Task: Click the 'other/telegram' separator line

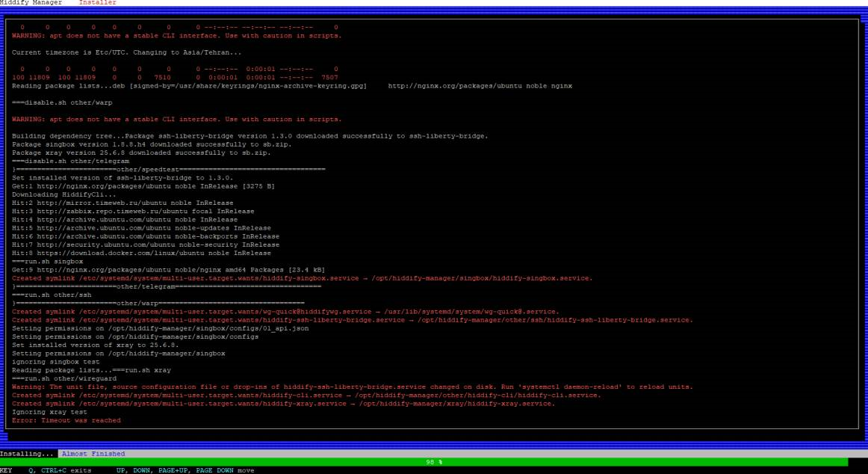Action: [x=167, y=286]
